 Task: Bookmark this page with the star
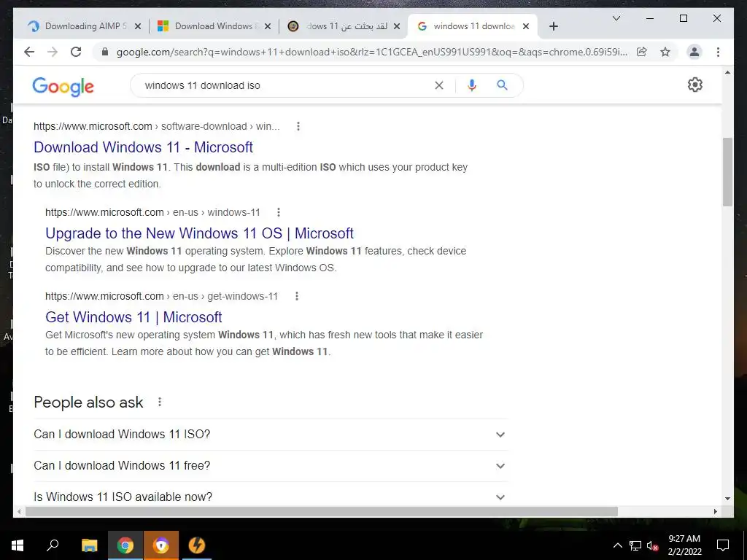coord(665,52)
